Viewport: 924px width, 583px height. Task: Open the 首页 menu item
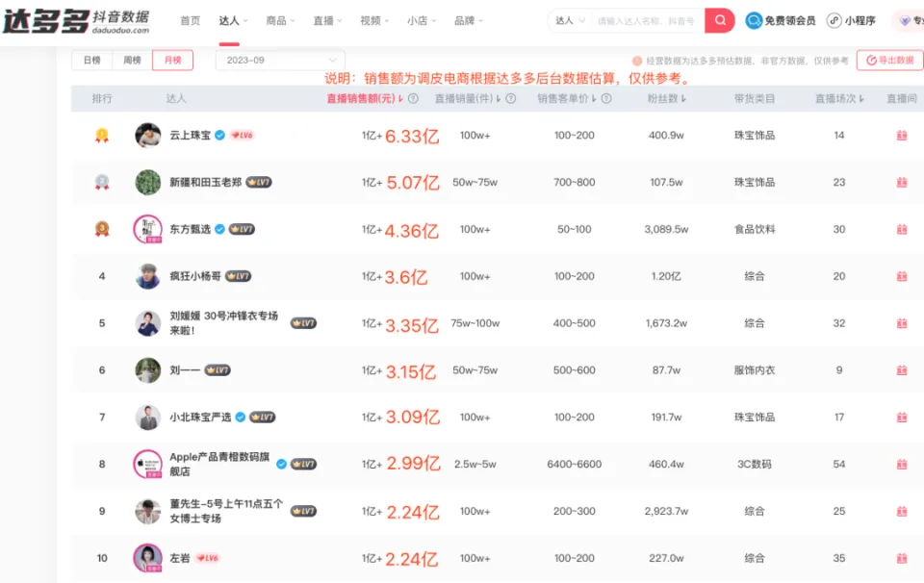coord(189,19)
